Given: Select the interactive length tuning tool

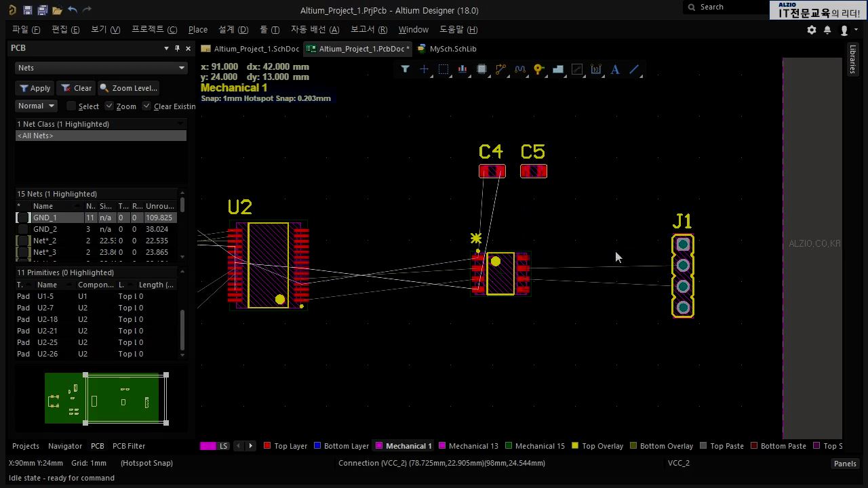Looking at the screenshot, I should pos(520,69).
